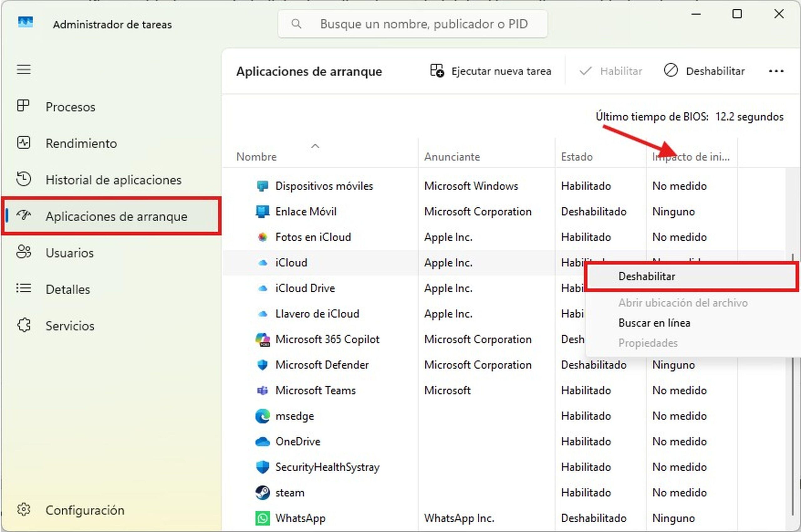Viewport: 801px width, 532px height.
Task: Click the Llavero de iCloud icon
Action: (262, 314)
